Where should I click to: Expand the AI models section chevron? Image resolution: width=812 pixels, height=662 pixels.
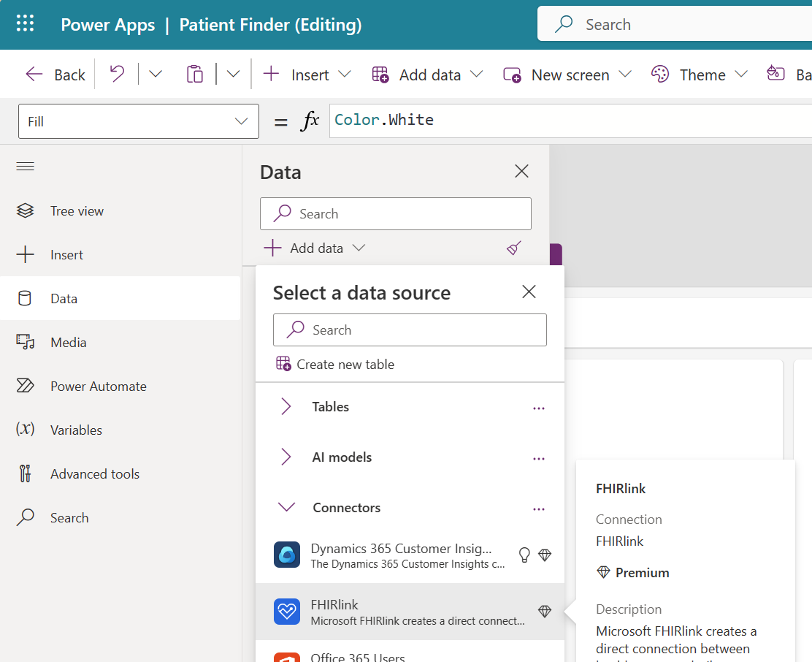pos(286,457)
